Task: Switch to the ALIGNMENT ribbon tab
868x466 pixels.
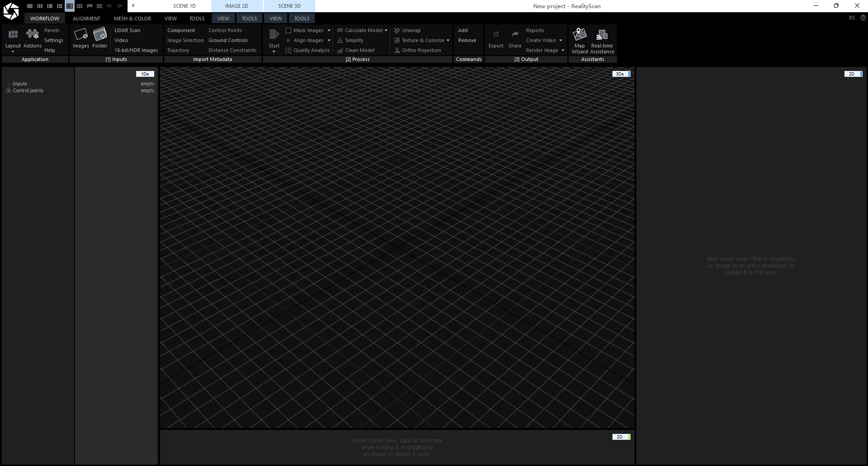Action: coord(86,19)
